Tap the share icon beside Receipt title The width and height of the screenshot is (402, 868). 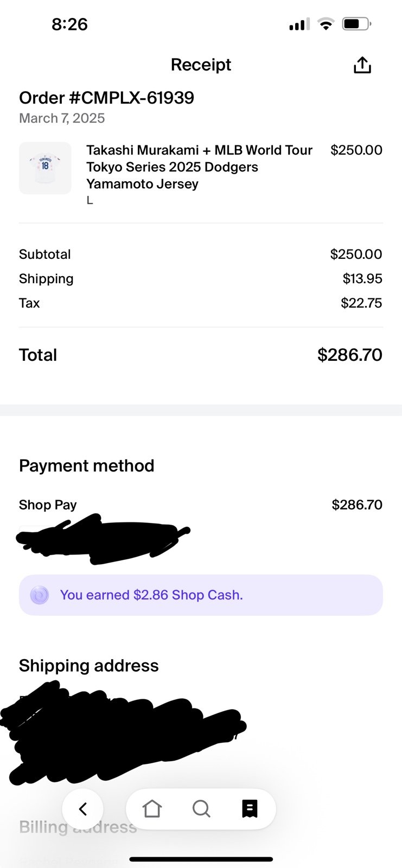click(x=362, y=65)
